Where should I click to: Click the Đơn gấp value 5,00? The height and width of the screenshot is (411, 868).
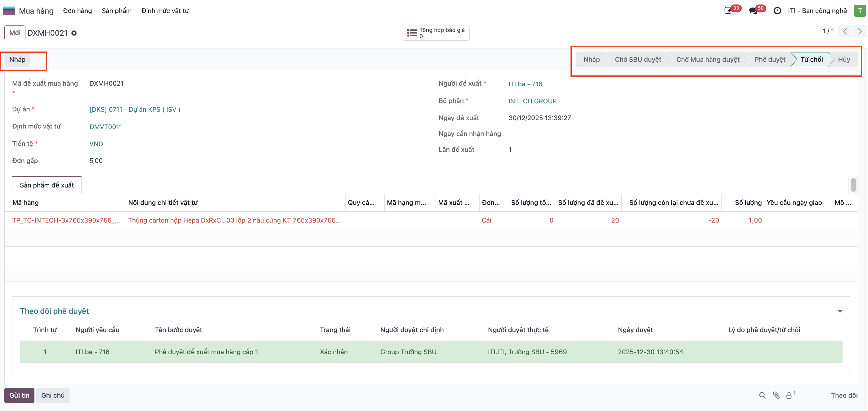click(96, 161)
